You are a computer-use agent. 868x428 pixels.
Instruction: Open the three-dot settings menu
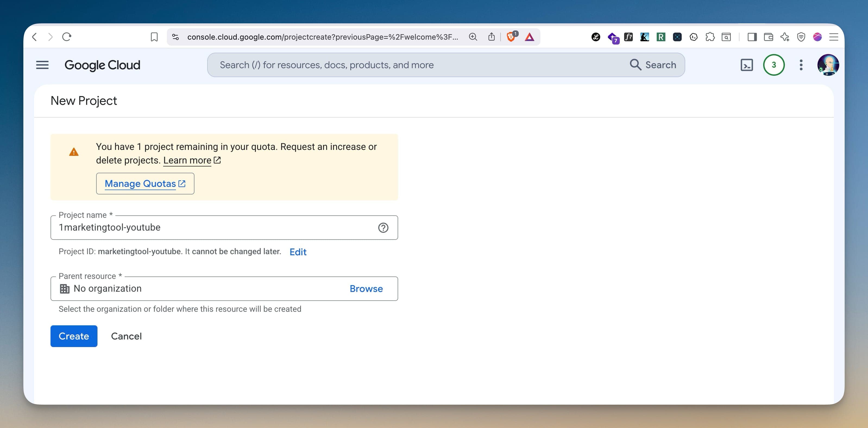coord(801,65)
